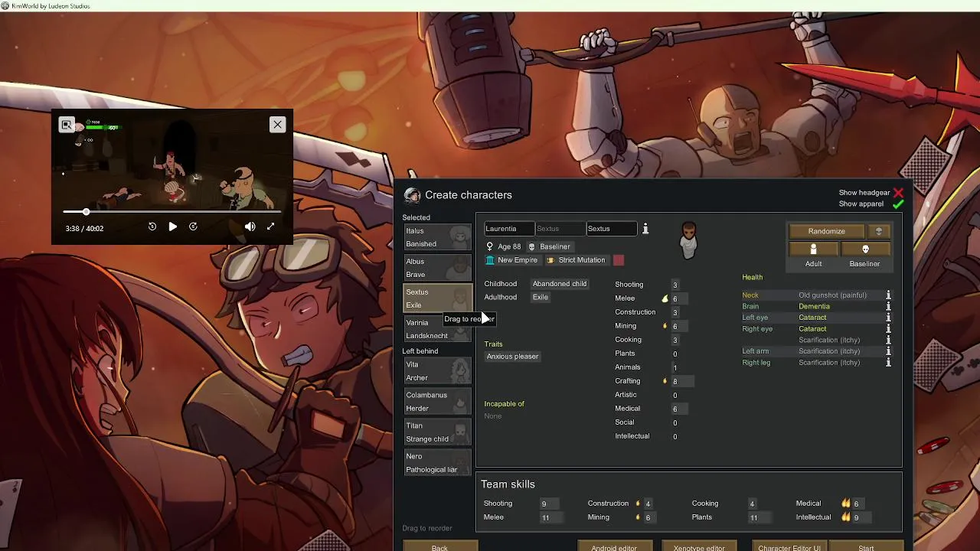Viewport: 980px width, 551px height.
Task: Open the Character Editor UI
Action: (789, 546)
